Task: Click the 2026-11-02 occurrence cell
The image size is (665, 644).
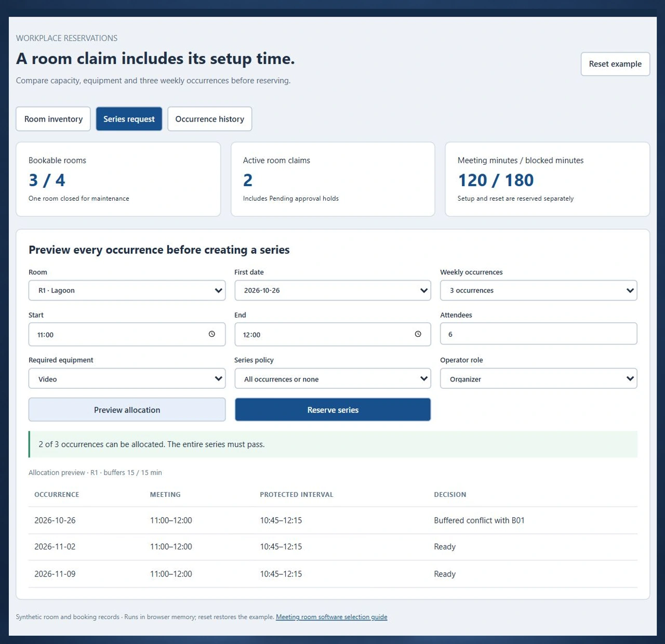Action: click(55, 547)
